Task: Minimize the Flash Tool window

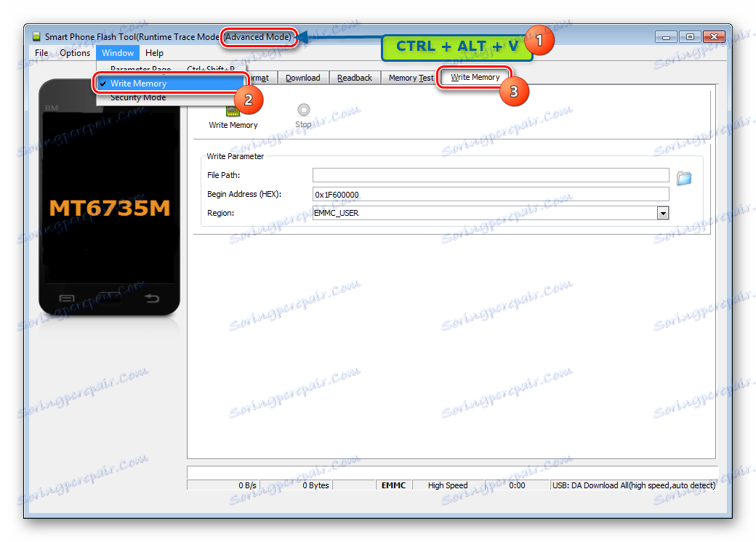Action: [666, 36]
